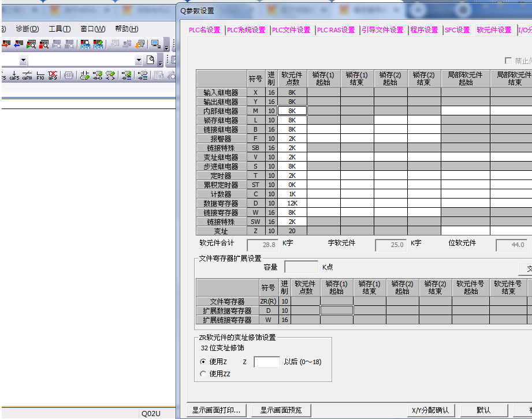This screenshot has height=419, width=532.
Task: Click the Z index number input field
Action: point(266,362)
